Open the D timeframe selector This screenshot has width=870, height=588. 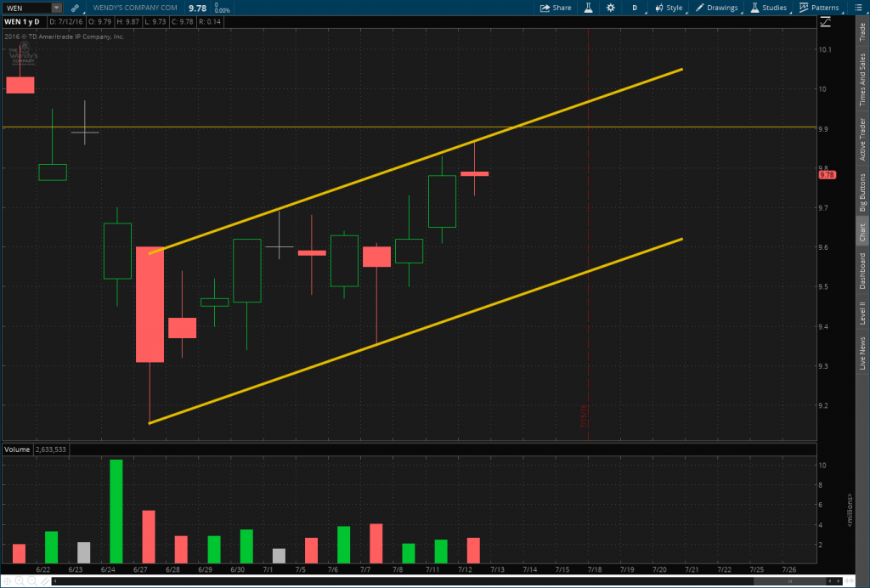635,8
